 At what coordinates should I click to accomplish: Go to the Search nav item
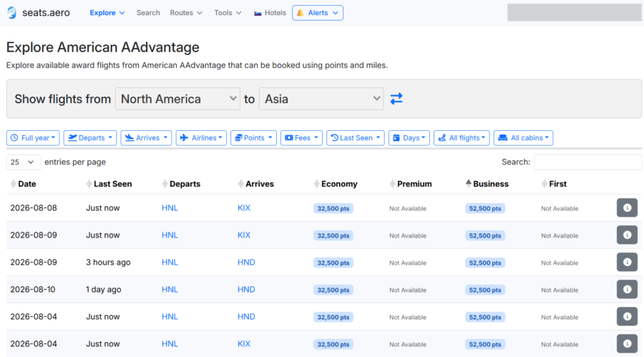pos(148,13)
